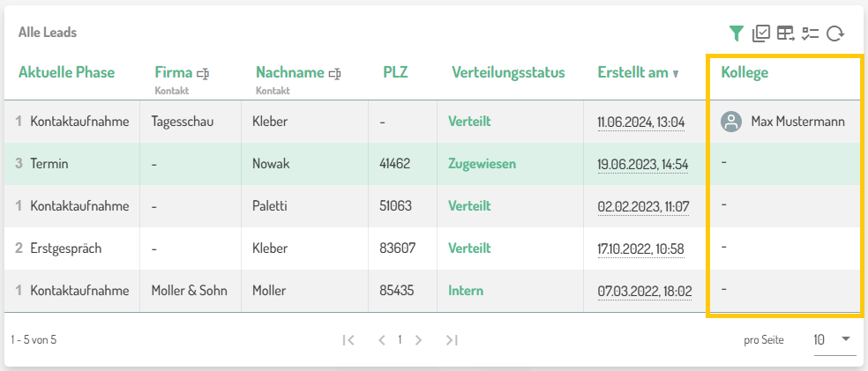Select the Moller & Sohn row

189,291
